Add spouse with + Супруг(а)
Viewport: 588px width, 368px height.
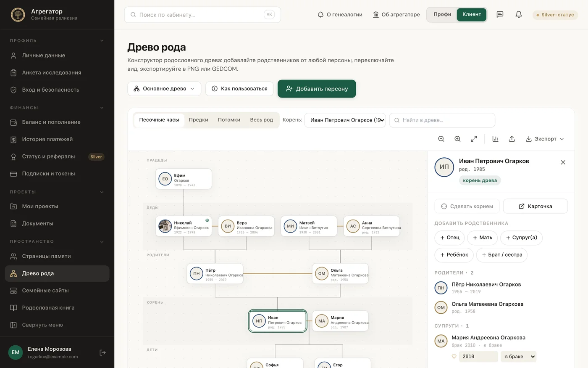(521, 238)
